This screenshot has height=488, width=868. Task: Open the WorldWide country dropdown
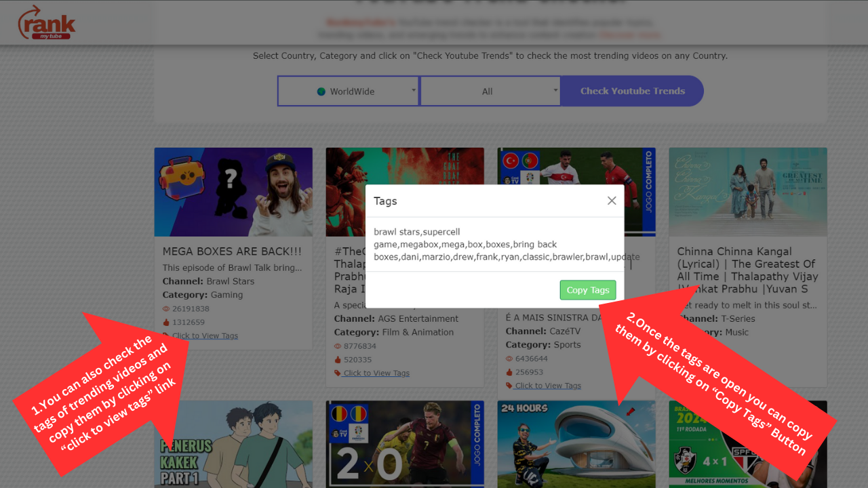point(349,91)
